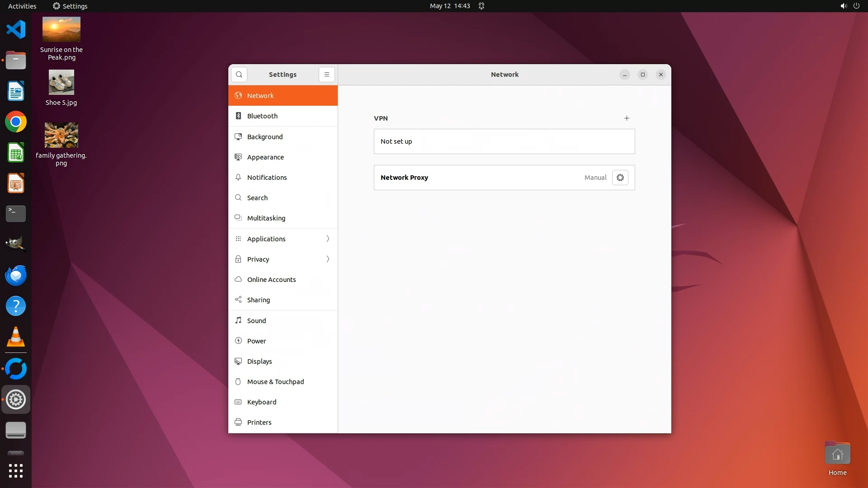Launch Visual Studio Code from dock

click(x=16, y=30)
